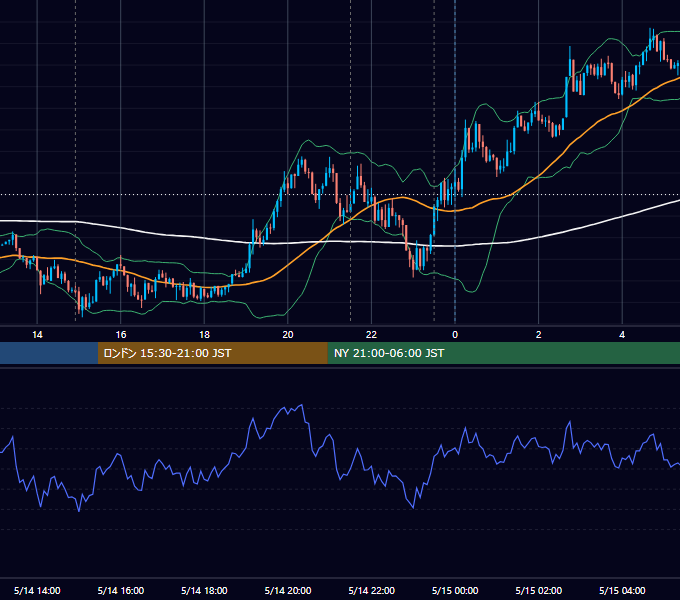Click the ロンドン 15:30-21:00 JST session bar
The width and height of the screenshot is (680, 600).
tap(212, 353)
